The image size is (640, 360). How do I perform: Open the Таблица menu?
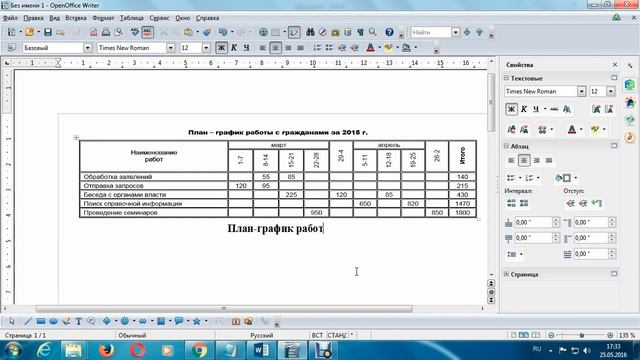click(x=132, y=18)
